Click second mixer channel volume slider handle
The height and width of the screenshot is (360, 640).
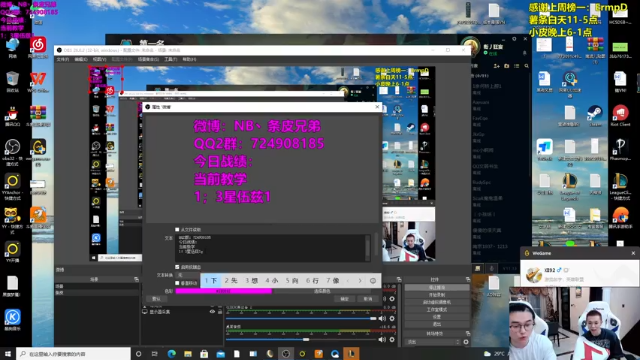click(x=306, y=339)
